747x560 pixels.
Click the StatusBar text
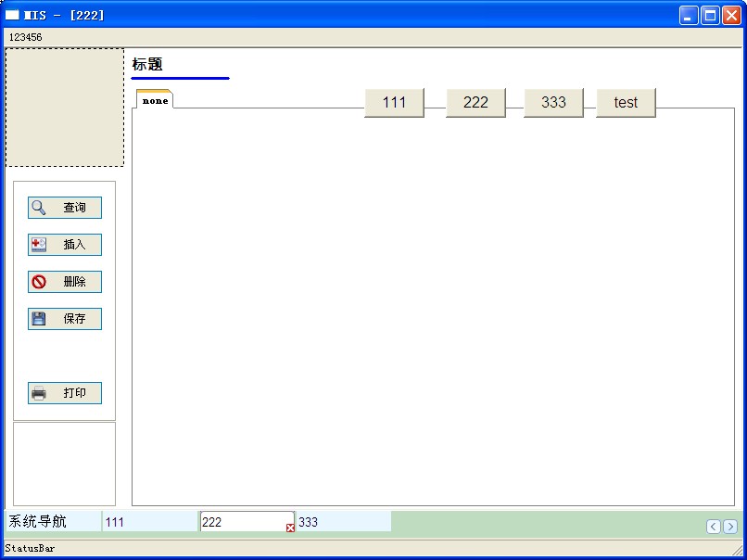pyautogui.click(x=30, y=548)
